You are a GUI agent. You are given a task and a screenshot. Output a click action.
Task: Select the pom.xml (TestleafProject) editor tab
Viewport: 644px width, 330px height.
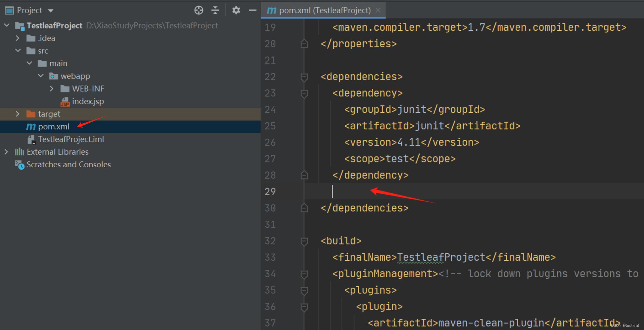tap(324, 10)
